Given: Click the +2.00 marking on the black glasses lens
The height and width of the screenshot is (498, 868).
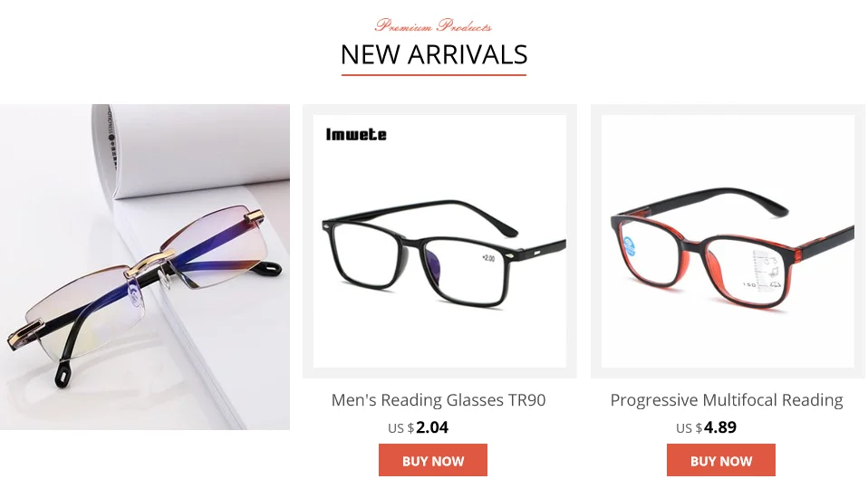Looking at the screenshot, I should [488, 258].
